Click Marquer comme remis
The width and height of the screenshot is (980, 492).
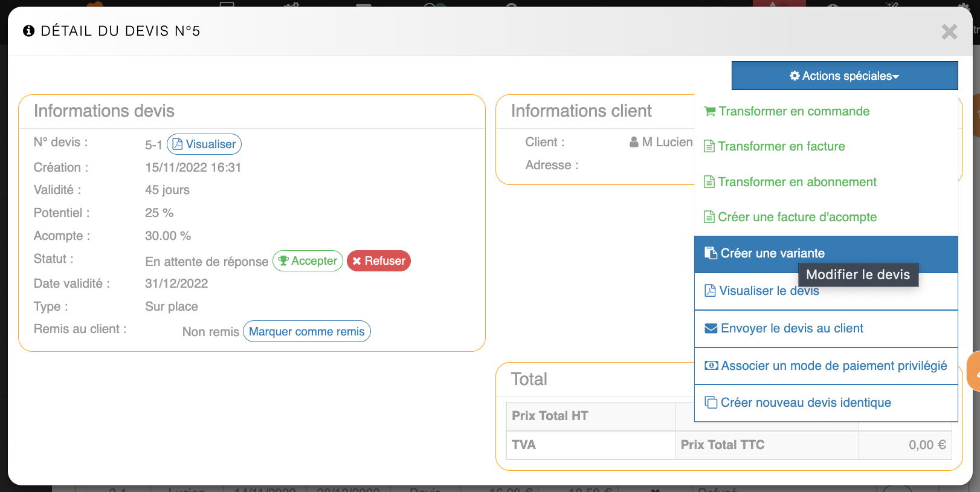pyautogui.click(x=306, y=332)
